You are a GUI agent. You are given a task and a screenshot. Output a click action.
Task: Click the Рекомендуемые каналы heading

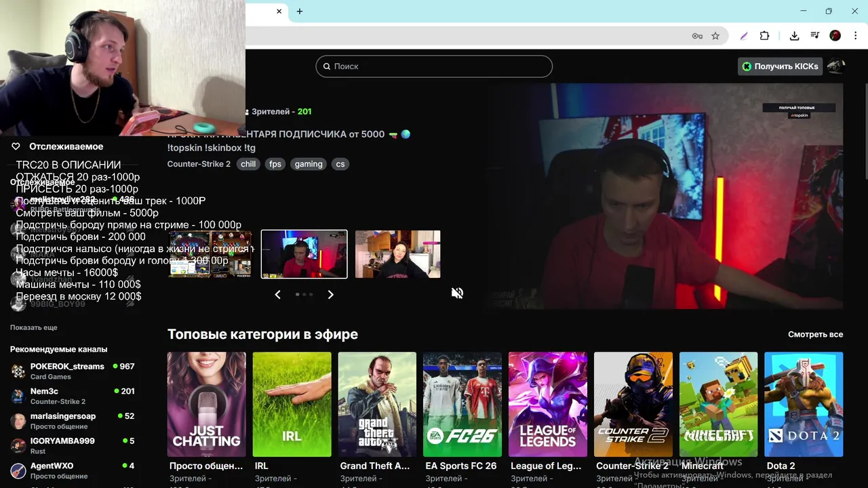click(58, 349)
